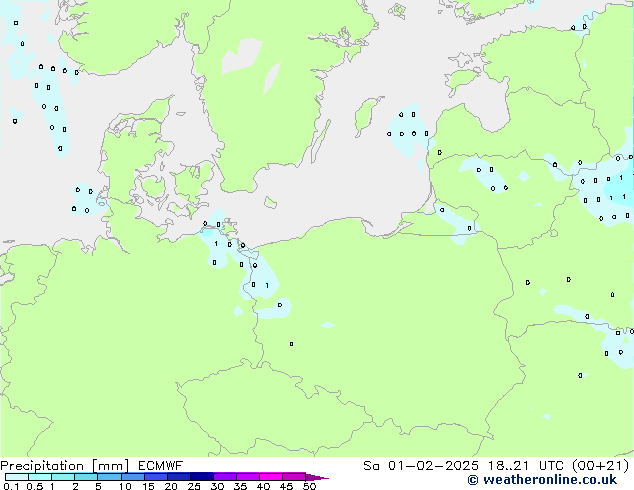
Task: Click the 35–40 mm legend color box
Action: 248,477
